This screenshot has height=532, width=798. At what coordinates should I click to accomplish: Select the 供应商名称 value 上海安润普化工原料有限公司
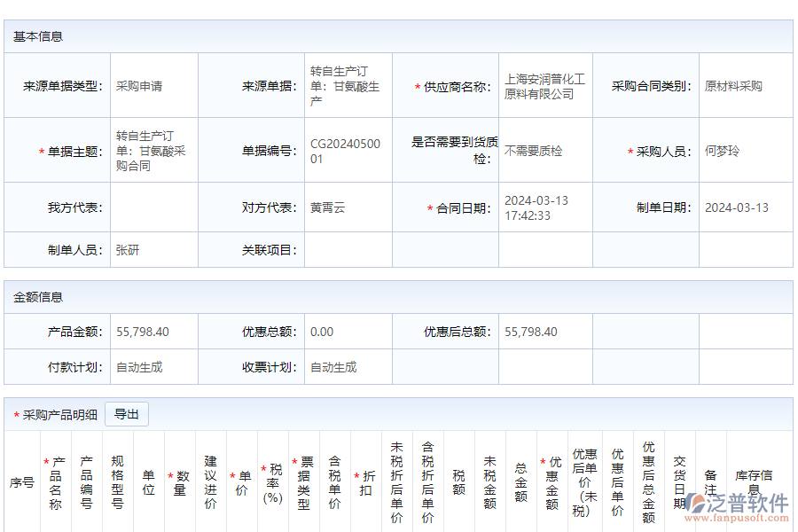pyautogui.click(x=545, y=84)
